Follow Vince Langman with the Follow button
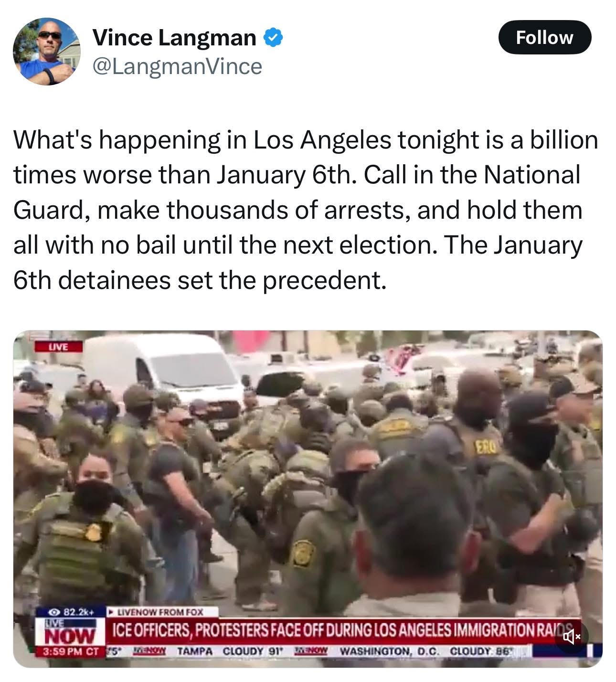Screen dimensions: 616x682 (x=544, y=37)
